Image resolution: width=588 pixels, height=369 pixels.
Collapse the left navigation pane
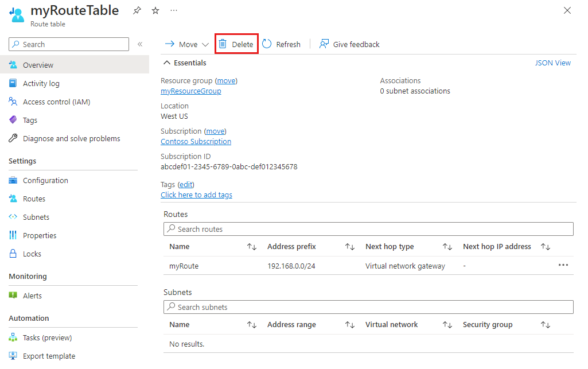tap(140, 44)
